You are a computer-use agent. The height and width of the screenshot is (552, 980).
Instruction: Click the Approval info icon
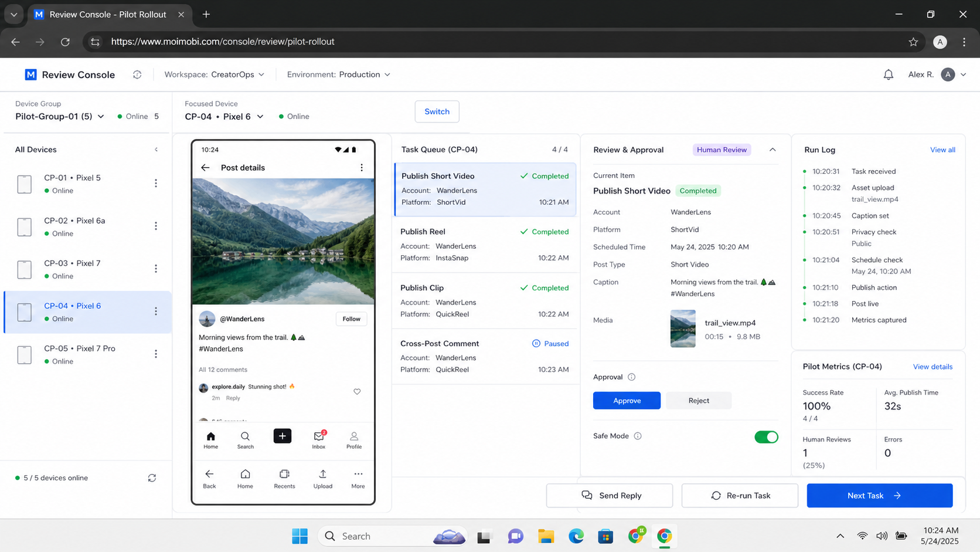631,377
